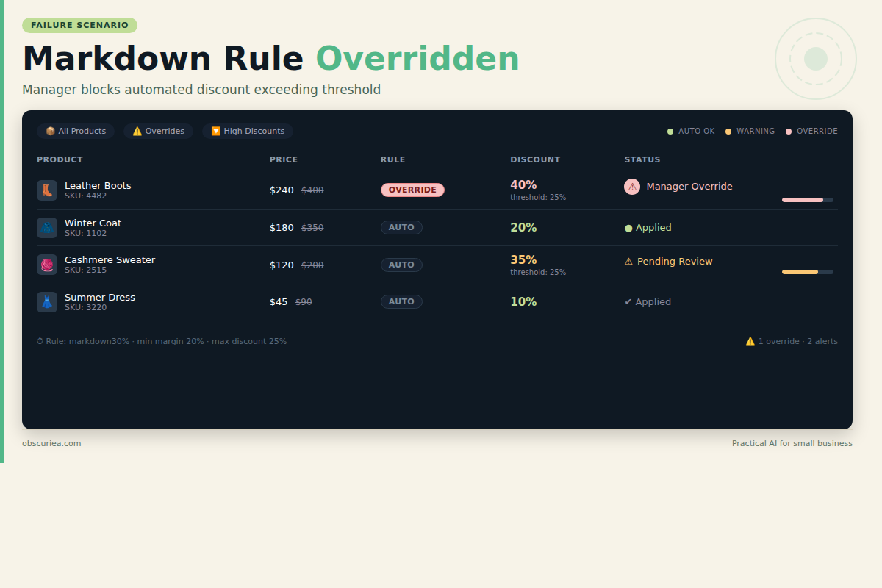This screenshot has width=882, height=588.
Task: Click the rule timer icon in footer
Action: point(40,341)
